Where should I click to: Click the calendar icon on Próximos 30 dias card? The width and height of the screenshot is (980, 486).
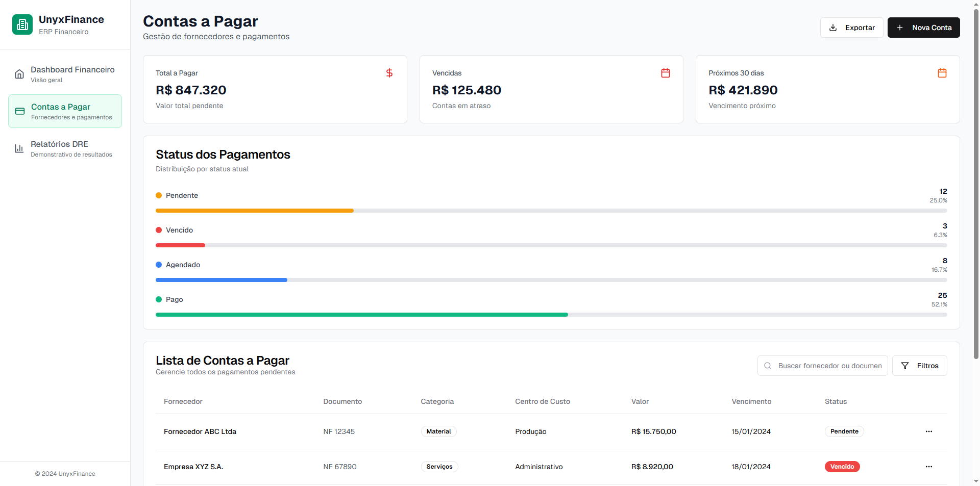pyautogui.click(x=942, y=73)
